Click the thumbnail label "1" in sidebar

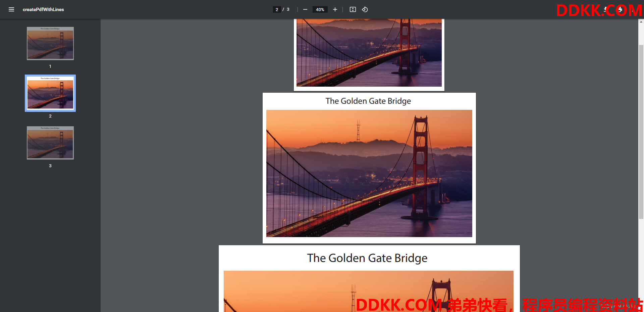pyautogui.click(x=50, y=66)
